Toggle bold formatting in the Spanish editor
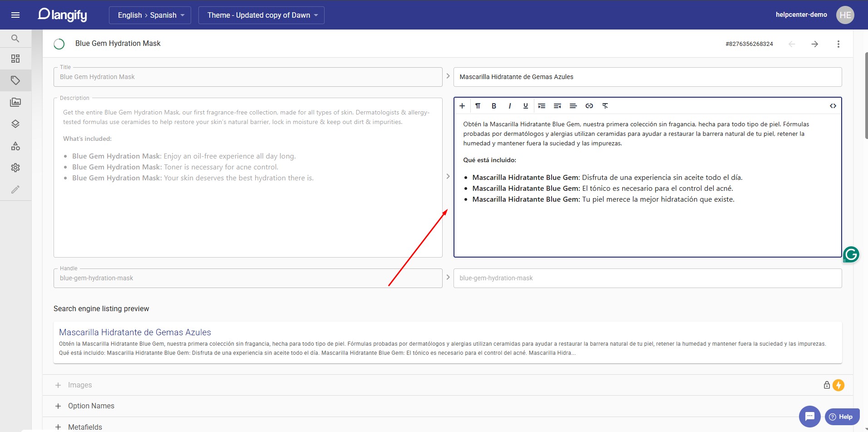Screen dimensions: 868x432 [493, 105]
